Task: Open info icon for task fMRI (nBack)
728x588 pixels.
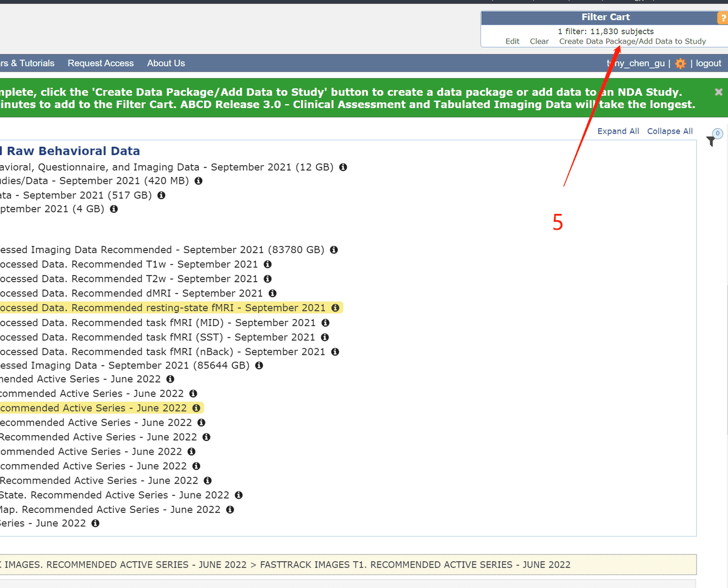Action: pyautogui.click(x=335, y=352)
